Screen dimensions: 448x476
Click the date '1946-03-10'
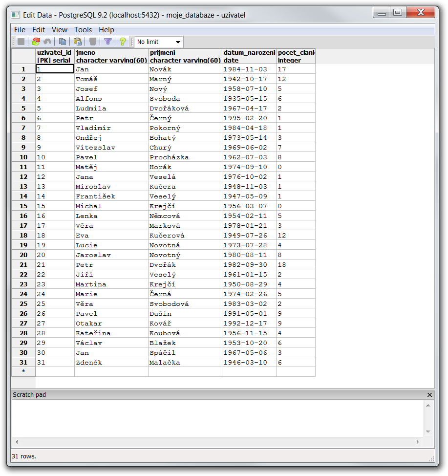pos(249,363)
